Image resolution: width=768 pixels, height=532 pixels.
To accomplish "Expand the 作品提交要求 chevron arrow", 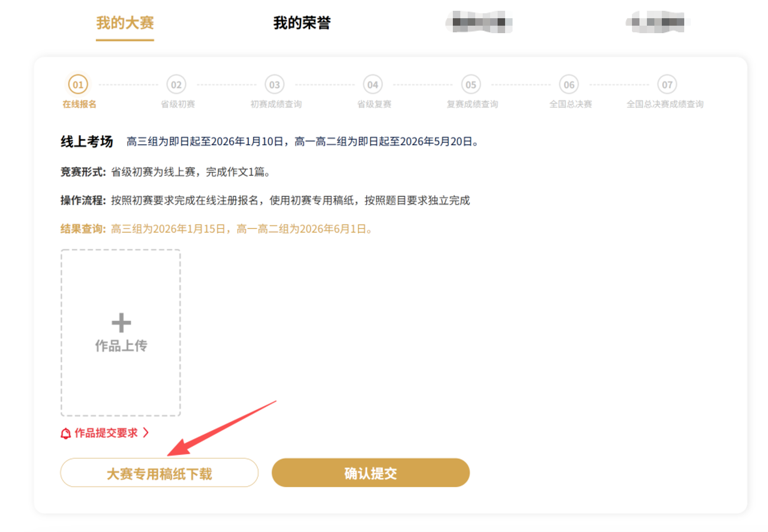I will pyautogui.click(x=146, y=433).
